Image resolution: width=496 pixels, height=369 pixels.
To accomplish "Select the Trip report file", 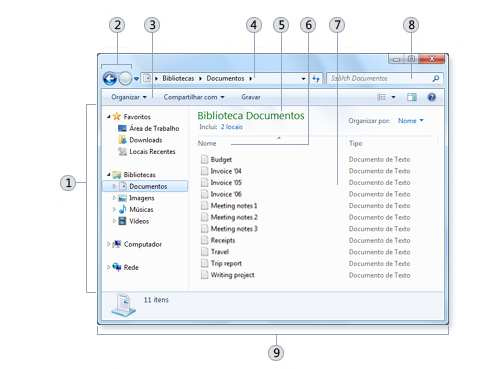I will 226,263.
